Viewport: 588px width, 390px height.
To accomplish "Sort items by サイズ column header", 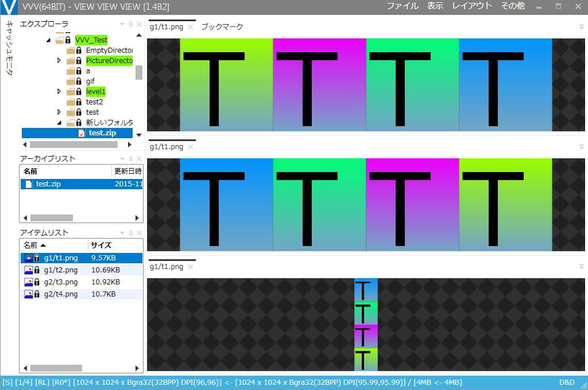I will point(101,245).
